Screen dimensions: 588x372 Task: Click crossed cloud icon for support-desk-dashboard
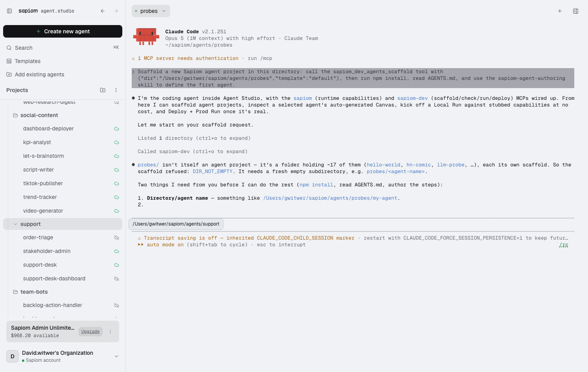click(x=116, y=279)
